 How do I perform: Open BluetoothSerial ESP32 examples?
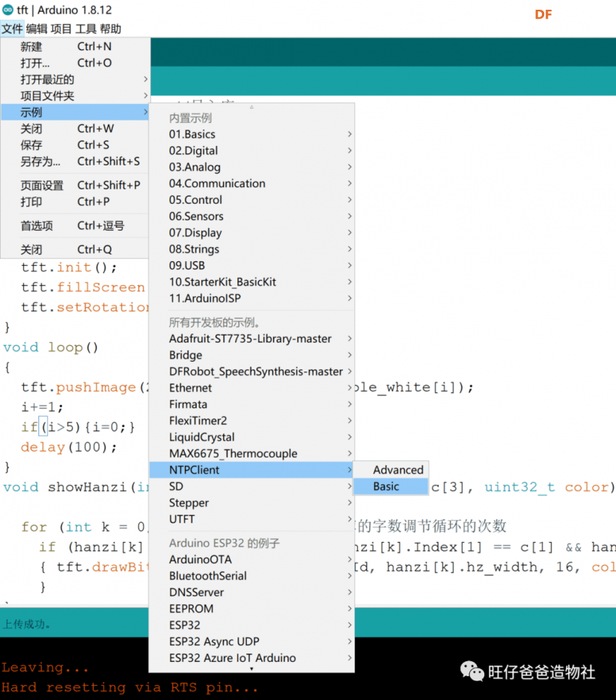coord(251,576)
